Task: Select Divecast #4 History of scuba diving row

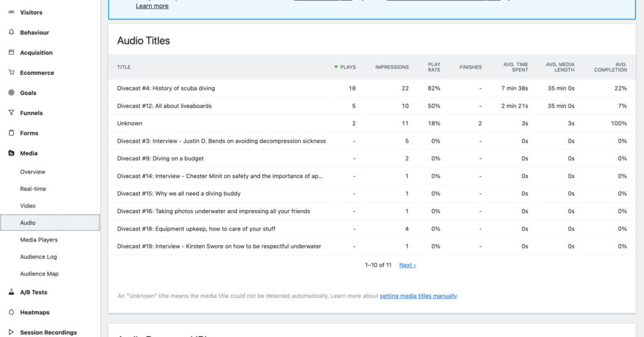Action: click(x=166, y=89)
